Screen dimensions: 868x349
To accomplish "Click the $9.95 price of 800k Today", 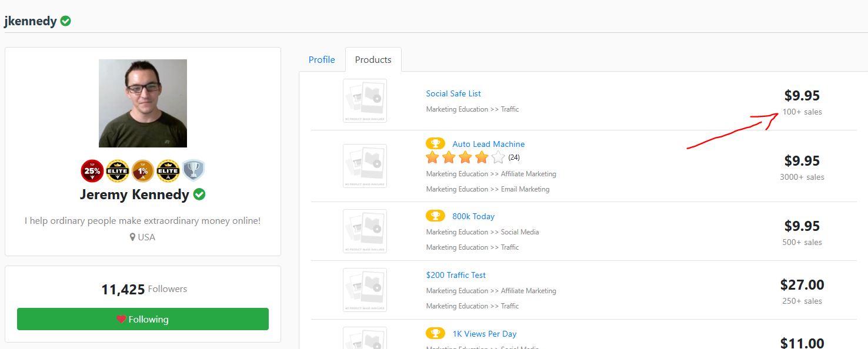I will pyautogui.click(x=802, y=226).
